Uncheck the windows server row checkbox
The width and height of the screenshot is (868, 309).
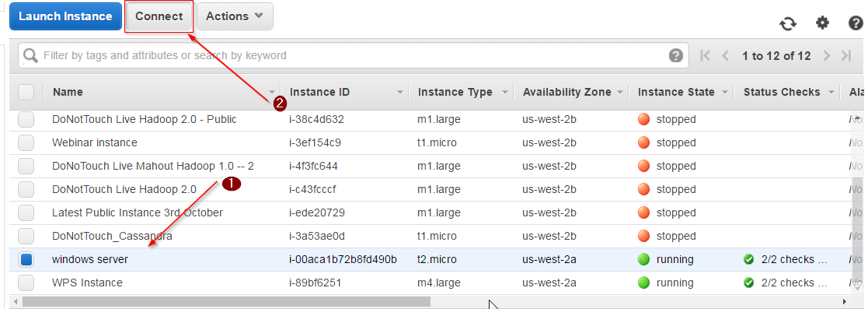(26, 259)
